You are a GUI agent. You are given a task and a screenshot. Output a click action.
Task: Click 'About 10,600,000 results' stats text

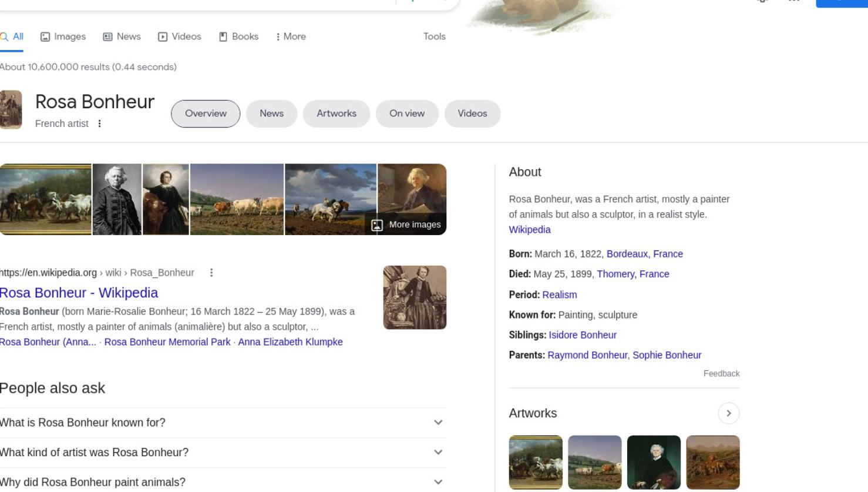point(88,67)
